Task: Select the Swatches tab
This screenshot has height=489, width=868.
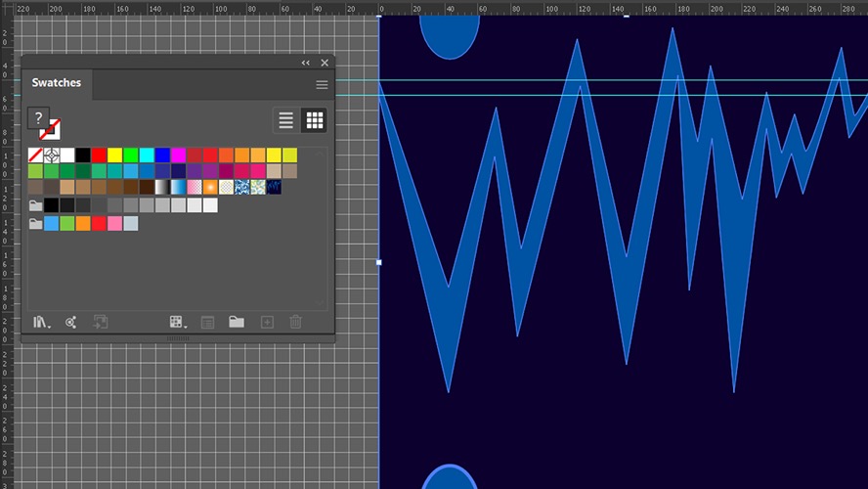Action: click(57, 82)
